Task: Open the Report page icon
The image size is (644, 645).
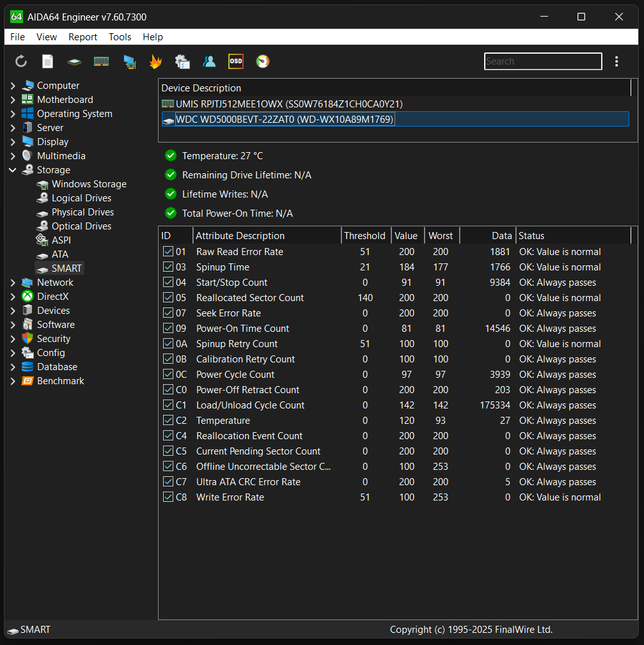Action: pos(48,61)
